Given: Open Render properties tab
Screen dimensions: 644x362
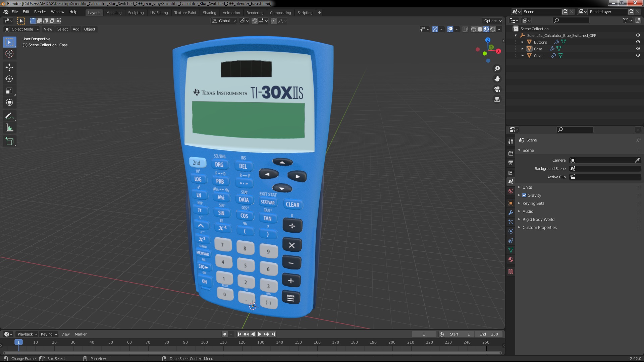Looking at the screenshot, I should coord(511,153).
